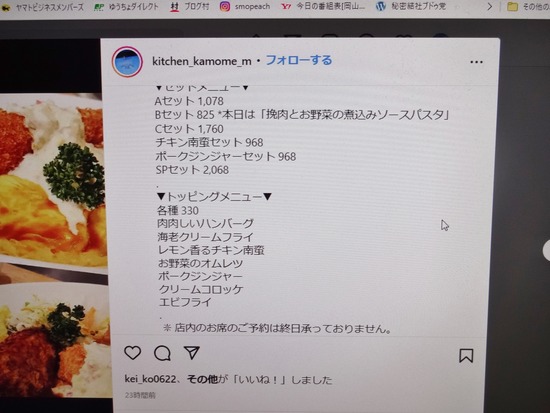Click the フォローする follow button
This screenshot has height=413, width=550.
[299, 60]
